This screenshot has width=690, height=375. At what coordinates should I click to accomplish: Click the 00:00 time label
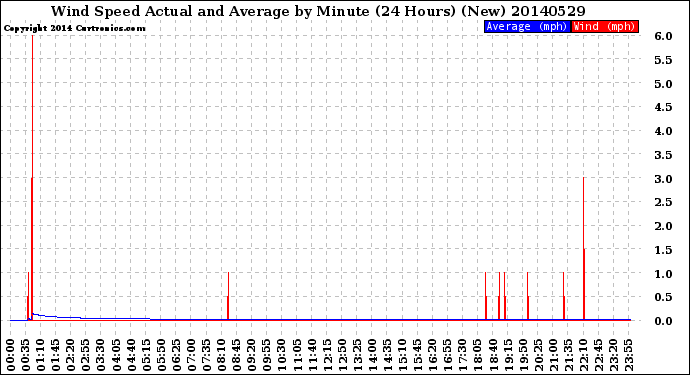point(11,355)
